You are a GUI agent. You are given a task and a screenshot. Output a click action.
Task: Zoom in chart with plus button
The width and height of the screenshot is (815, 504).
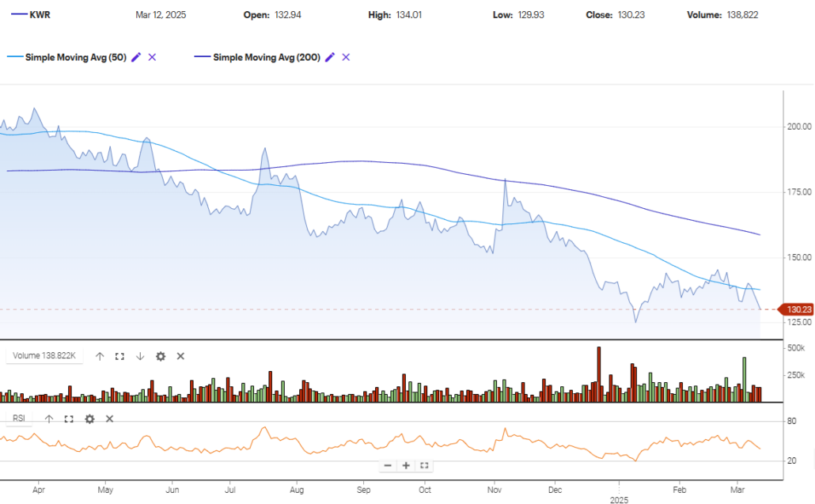(406, 465)
